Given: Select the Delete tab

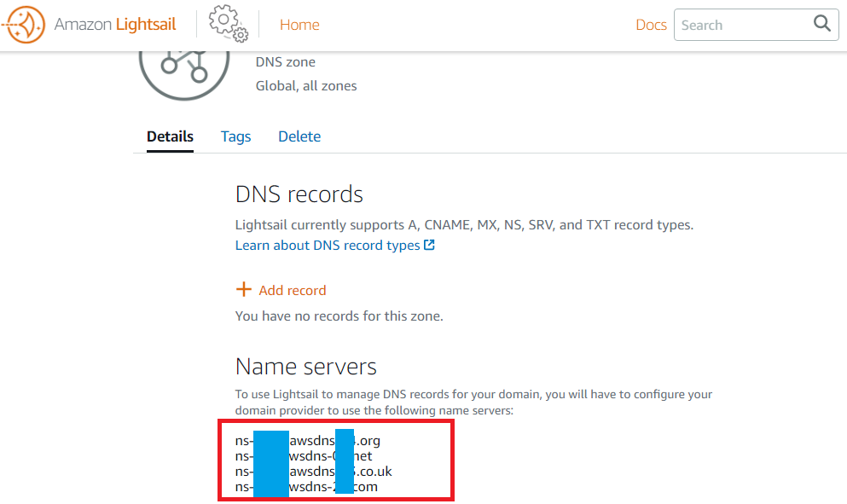Looking at the screenshot, I should point(299,136).
